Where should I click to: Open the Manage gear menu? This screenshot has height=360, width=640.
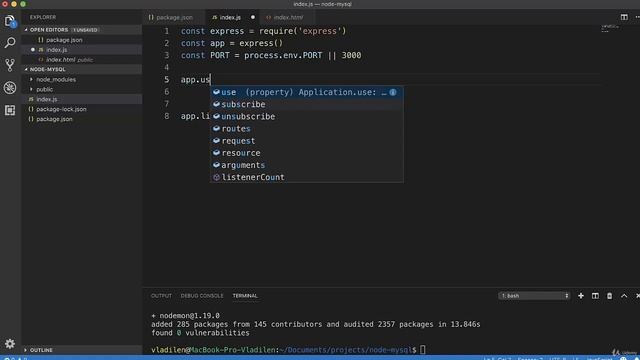10,344
